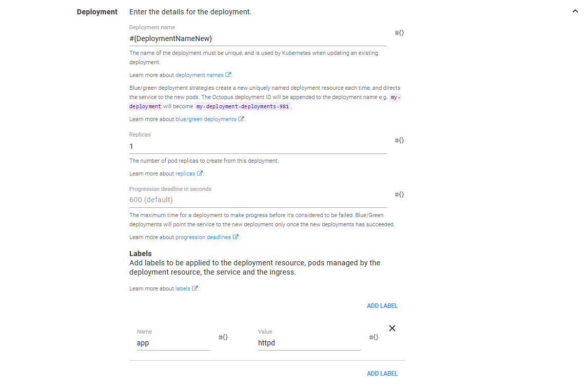Screen dimensions: 588x388
Task: Click variable binding icon beside Replicas field
Action: (x=399, y=140)
